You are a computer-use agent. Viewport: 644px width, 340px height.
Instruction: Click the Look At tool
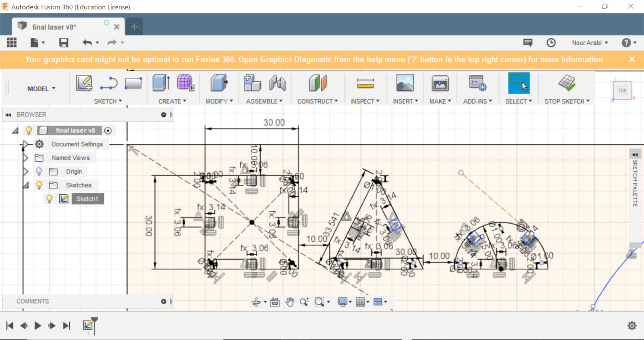(275, 302)
